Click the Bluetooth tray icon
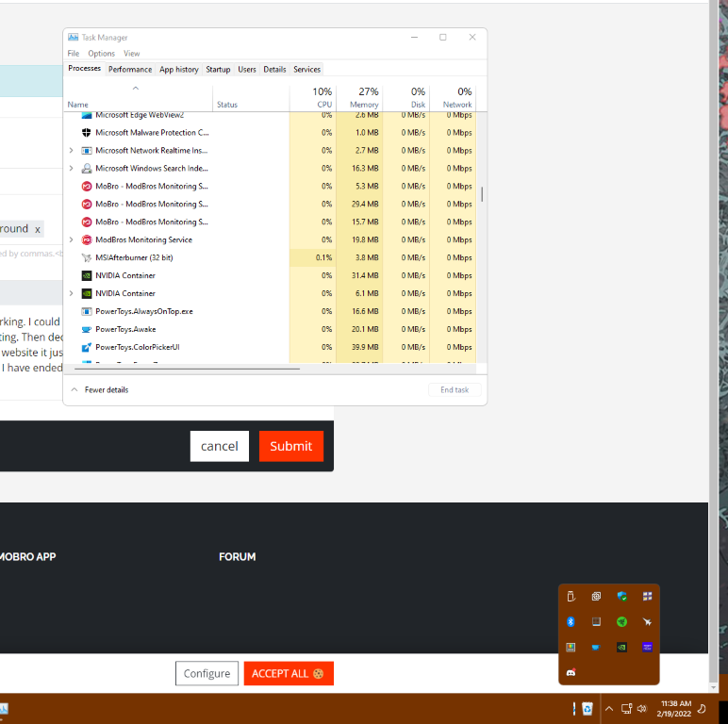The width and height of the screenshot is (728, 724). (571, 622)
